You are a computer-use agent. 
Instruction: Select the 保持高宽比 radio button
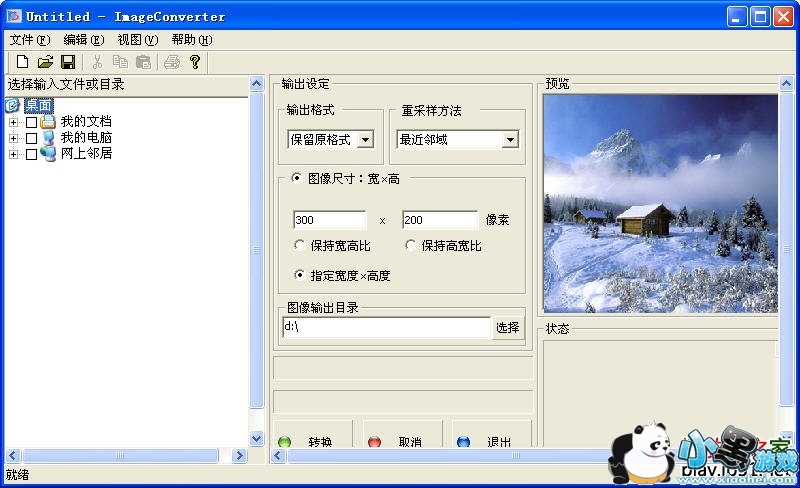(410, 245)
